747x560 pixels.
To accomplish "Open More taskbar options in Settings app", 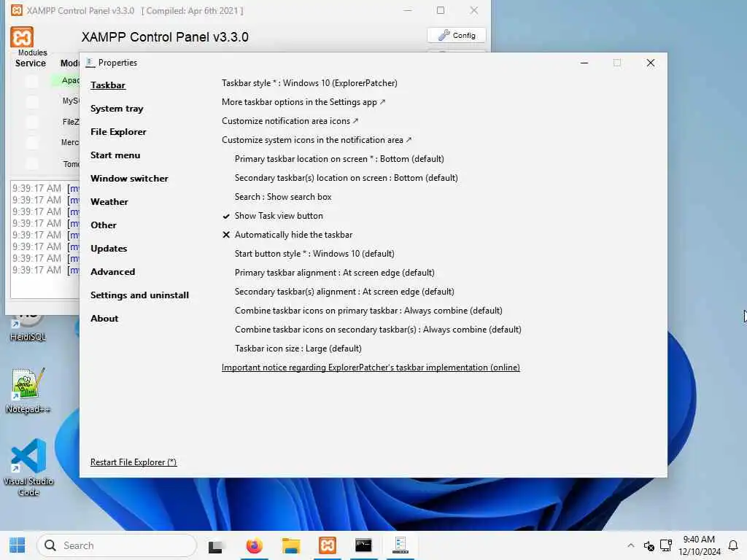I will click(x=303, y=102).
